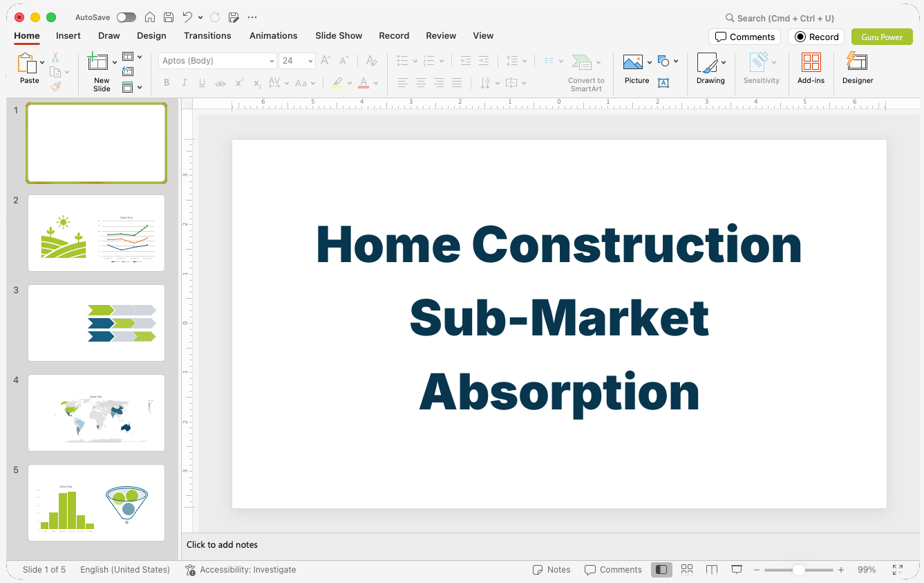The height and width of the screenshot is (583, 924).
Task: Open the Section dropdown
Action: [132, 87]
